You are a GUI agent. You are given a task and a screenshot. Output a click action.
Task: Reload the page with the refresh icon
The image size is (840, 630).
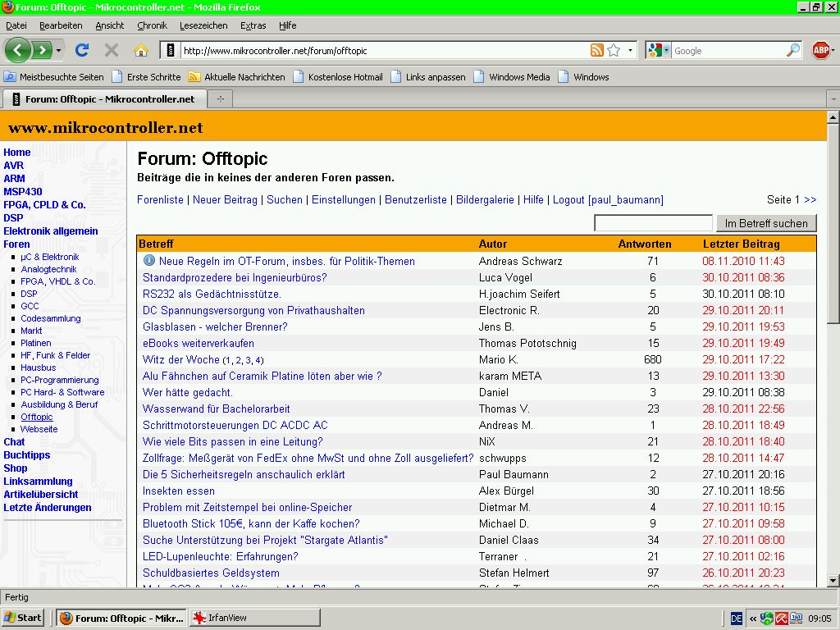coord(81,50)
